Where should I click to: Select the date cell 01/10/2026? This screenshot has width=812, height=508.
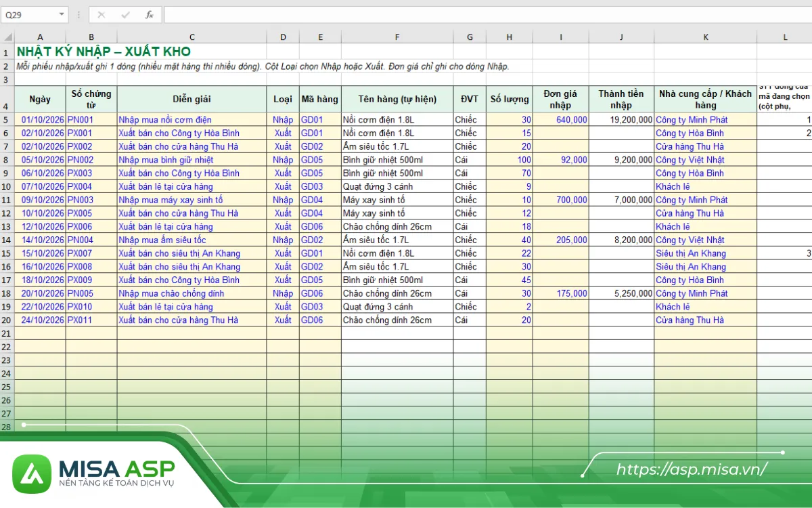click(40, 120)
